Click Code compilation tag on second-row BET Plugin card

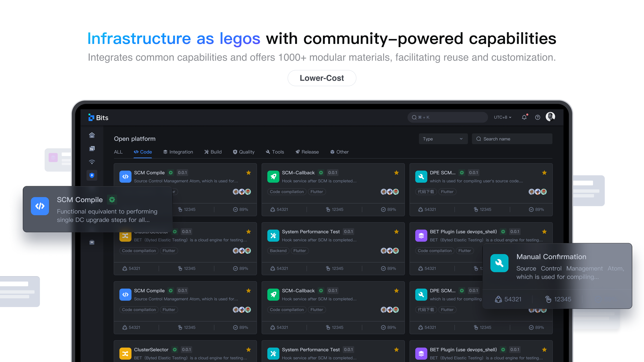pos(435,251)
